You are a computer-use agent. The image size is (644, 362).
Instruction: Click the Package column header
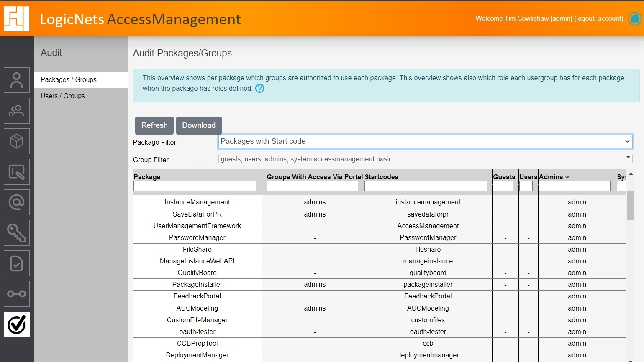(147, 177)
